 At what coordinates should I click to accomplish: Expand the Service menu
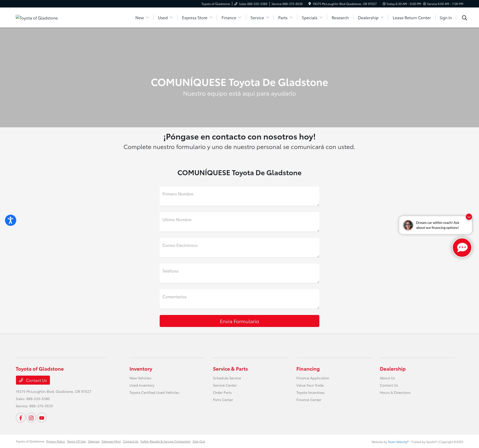[260, 18]
